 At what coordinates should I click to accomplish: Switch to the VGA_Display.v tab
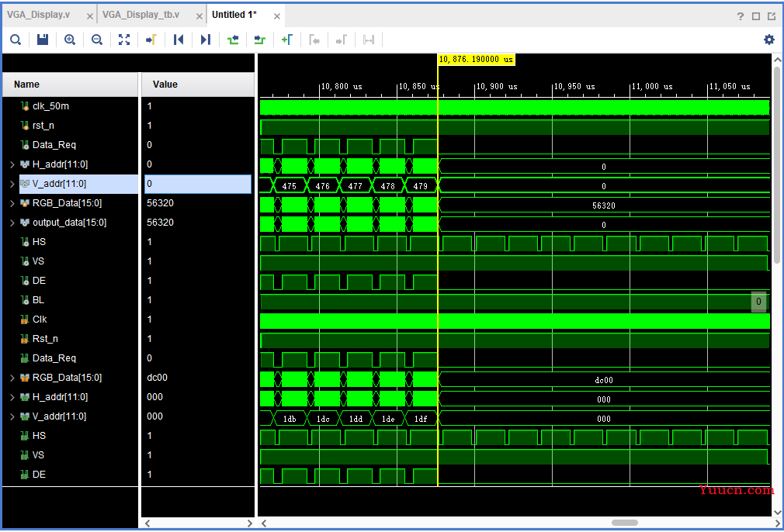coord(39,15)
